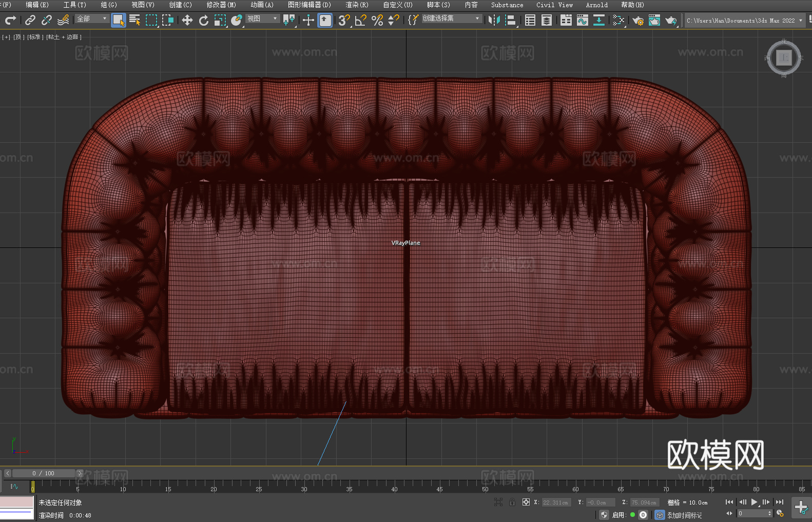The image size is (812, 522).
Task: Click the Mirror tool icon
Action: 494,20
